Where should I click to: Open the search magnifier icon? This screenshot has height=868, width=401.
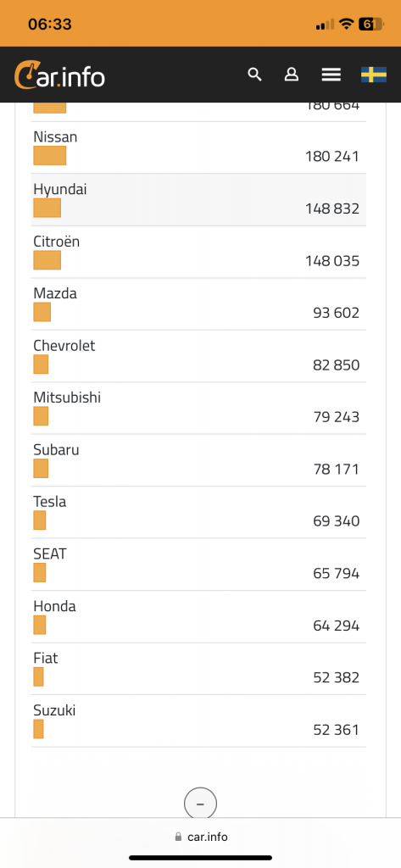254,75
